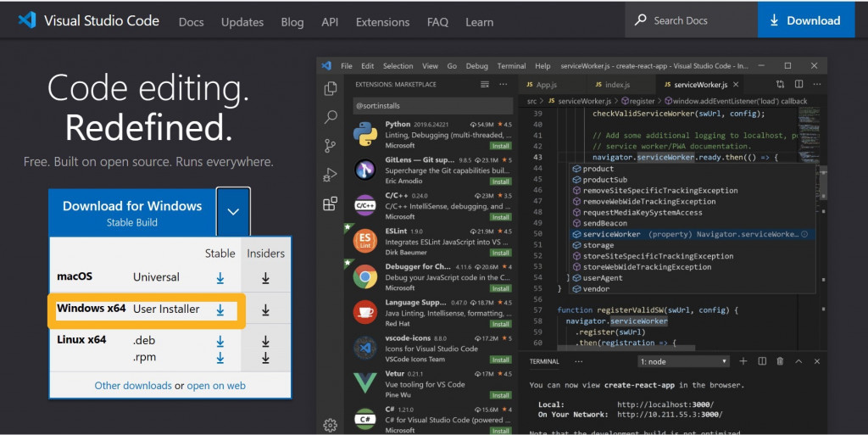The image size is (868, 435).
Task: Click the clear extensions filter list icon
Action: coord(485,84)
